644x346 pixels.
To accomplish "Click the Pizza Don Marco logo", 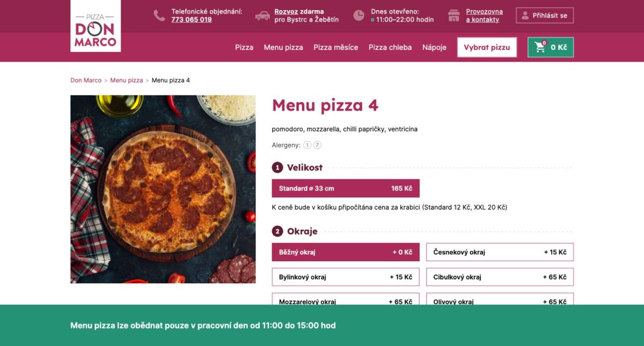I will point(96,26).
